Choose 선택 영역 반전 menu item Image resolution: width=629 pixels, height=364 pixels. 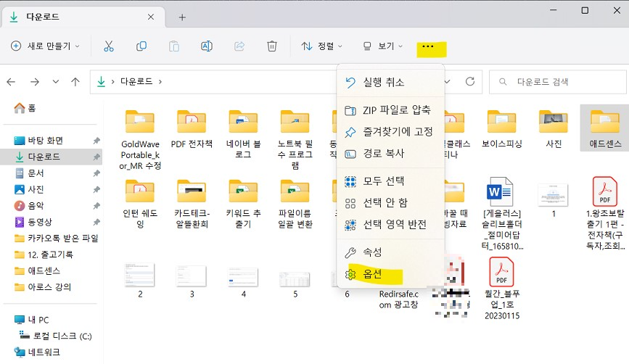coord(391,225)
